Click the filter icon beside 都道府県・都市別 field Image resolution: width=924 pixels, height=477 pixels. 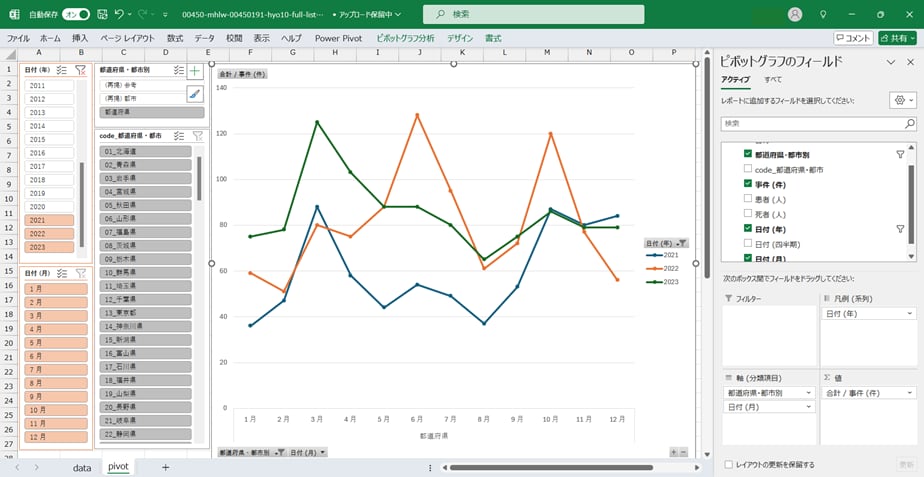(x=900, y=154)
